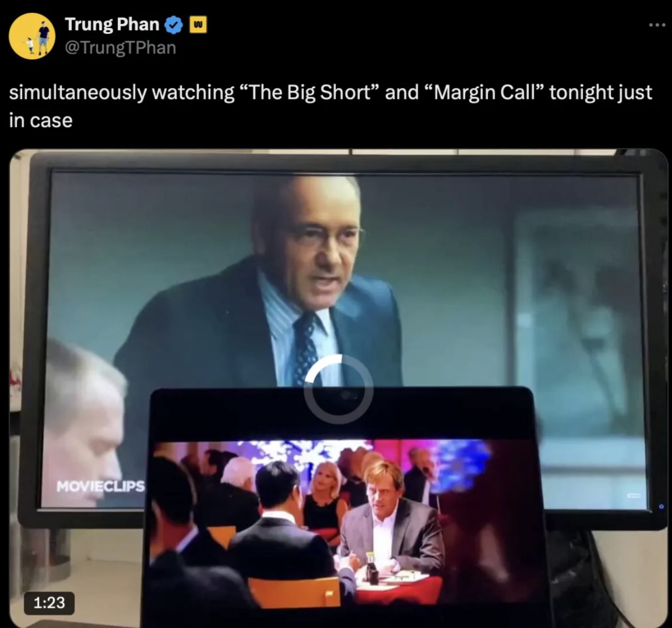
Task: Click the blue LED on monitor bezel
Action: (x=661, y=507)
